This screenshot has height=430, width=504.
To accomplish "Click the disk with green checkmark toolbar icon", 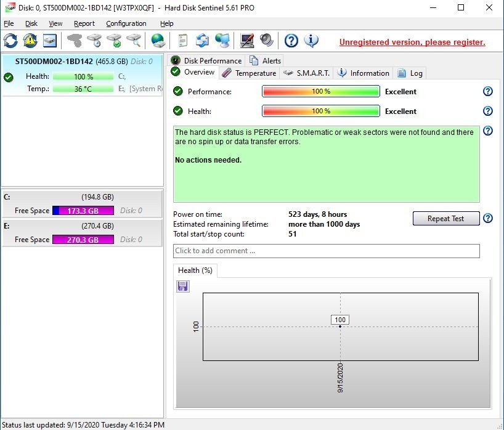I will pyautogui.click(x=114, y=41).
